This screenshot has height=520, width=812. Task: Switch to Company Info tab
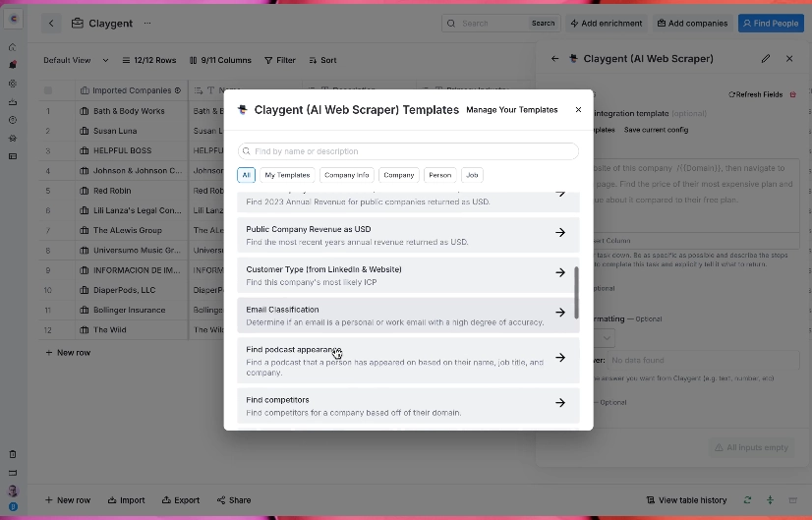[347, 175]
